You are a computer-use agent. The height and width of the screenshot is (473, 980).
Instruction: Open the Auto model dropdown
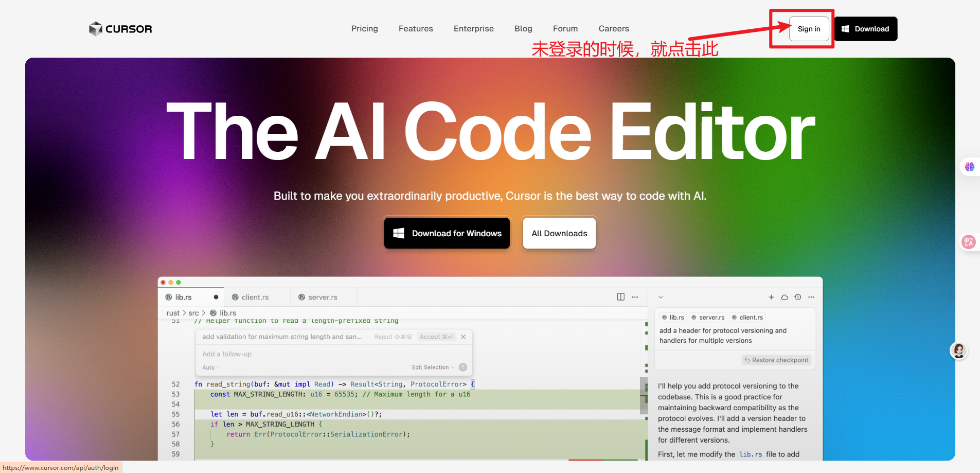(211, 367)
